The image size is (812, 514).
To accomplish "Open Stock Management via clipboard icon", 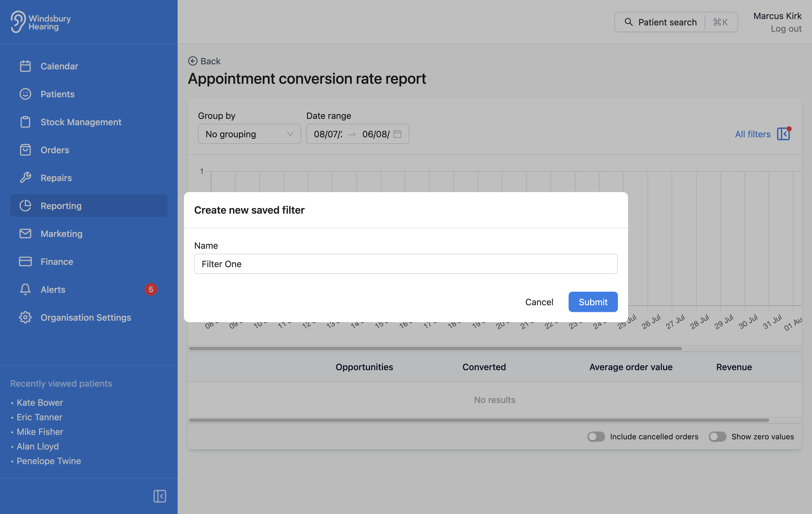I will point(25,122).
